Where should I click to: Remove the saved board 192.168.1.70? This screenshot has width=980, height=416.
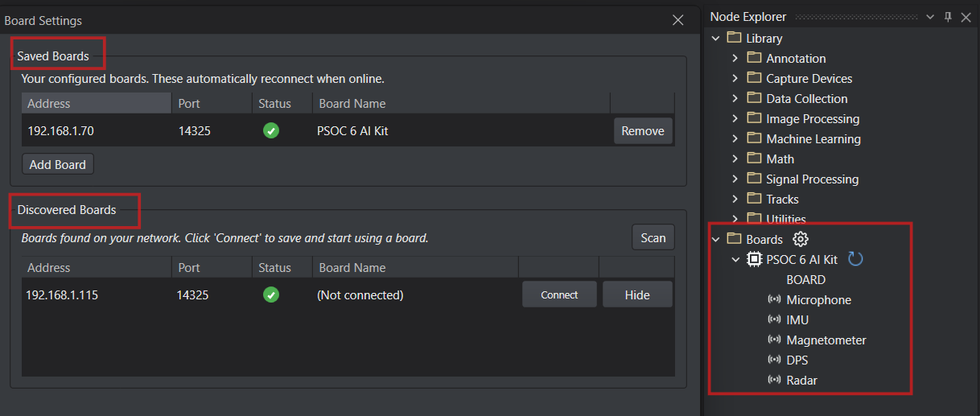tap(643, 131)
